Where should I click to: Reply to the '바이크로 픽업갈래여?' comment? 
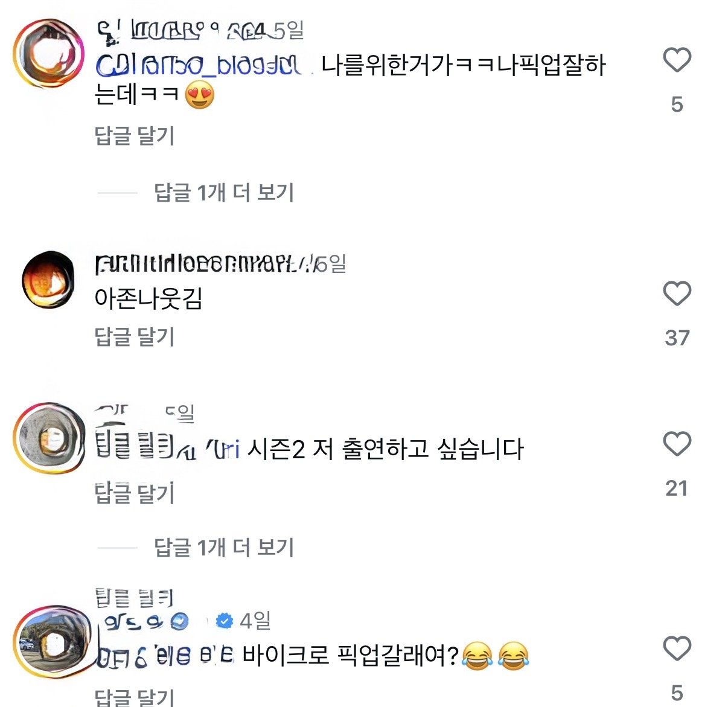pyautogui.click(x=135, y=696)
